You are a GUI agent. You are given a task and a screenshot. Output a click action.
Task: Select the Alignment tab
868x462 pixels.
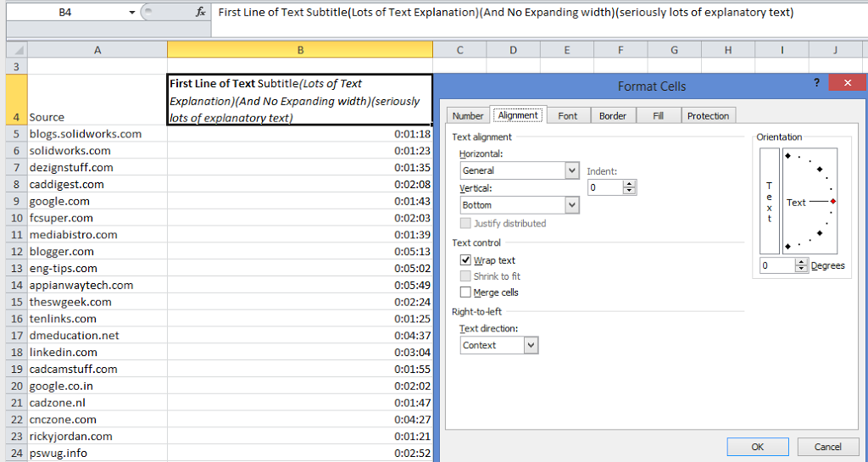[518, 115]
